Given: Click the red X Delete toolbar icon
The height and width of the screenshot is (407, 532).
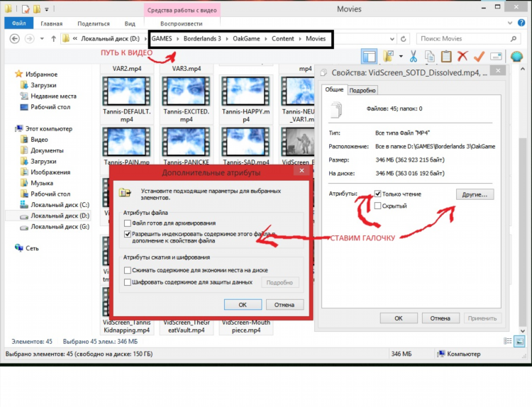Looking at the screenshot, I should [x=462, y=56].
